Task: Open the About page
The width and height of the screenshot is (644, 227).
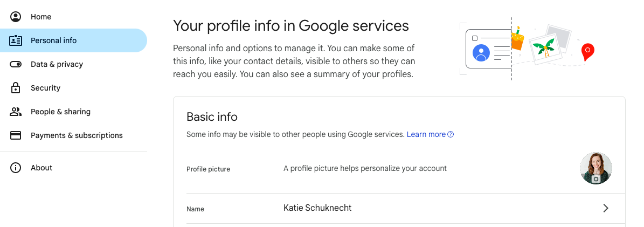Action: tap(41, 168)
